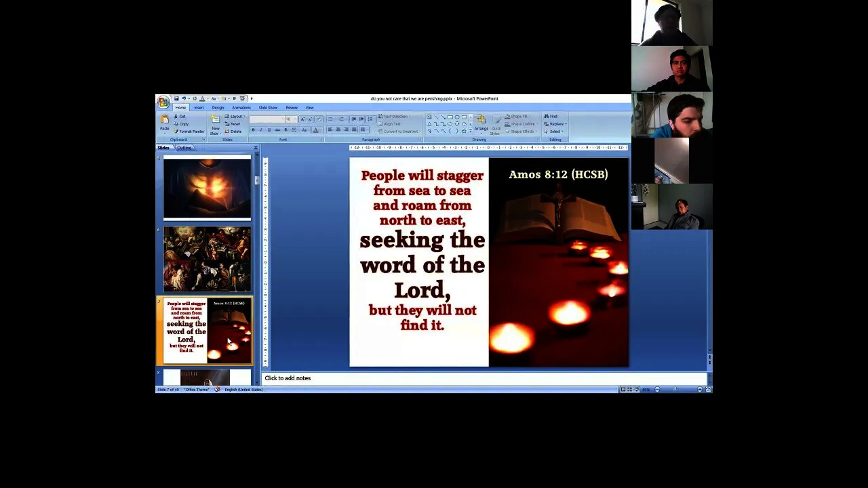
Task: Fit slide to current window icon
Action: click(709, 389)
